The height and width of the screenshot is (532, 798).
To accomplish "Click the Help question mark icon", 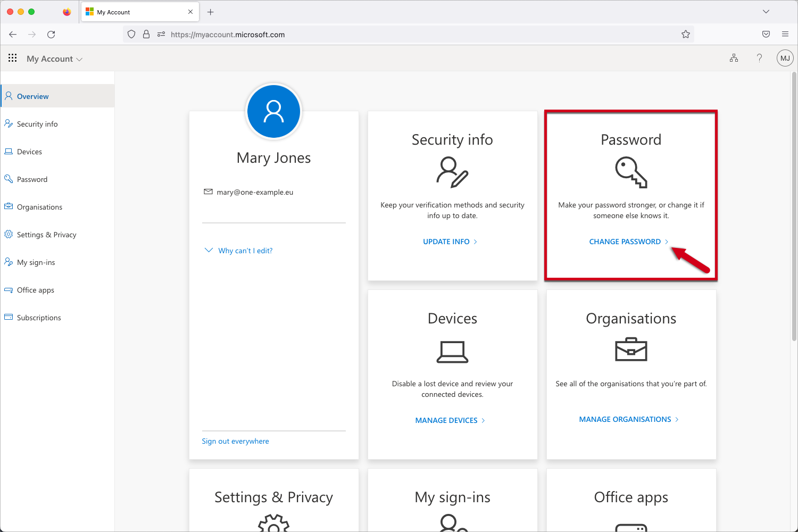I will pos(759,58).
